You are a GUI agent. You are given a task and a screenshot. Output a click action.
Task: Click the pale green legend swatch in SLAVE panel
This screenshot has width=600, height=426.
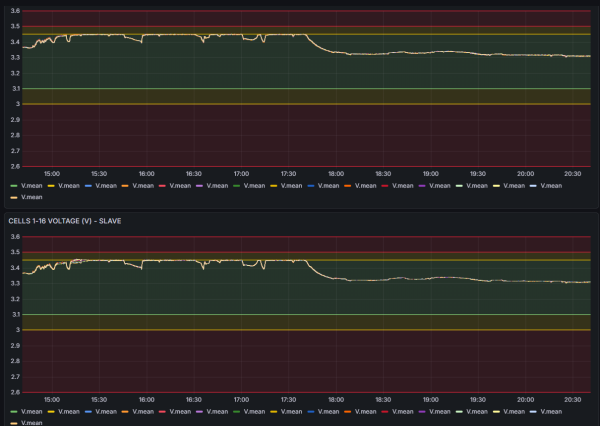[459, 411]
